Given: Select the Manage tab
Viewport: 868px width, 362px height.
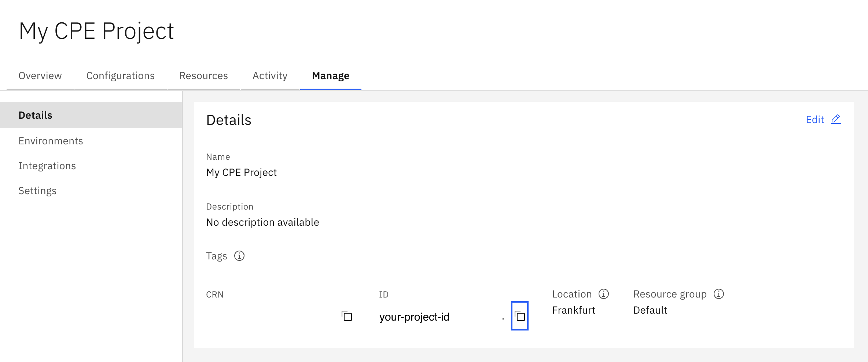Looking at the screenshot, I should [x=331, y=75].
